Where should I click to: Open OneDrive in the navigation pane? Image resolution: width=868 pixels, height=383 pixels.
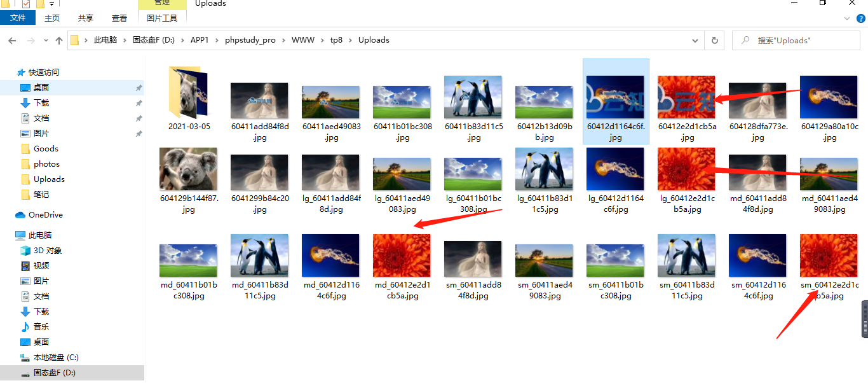[x=45, y=215]
